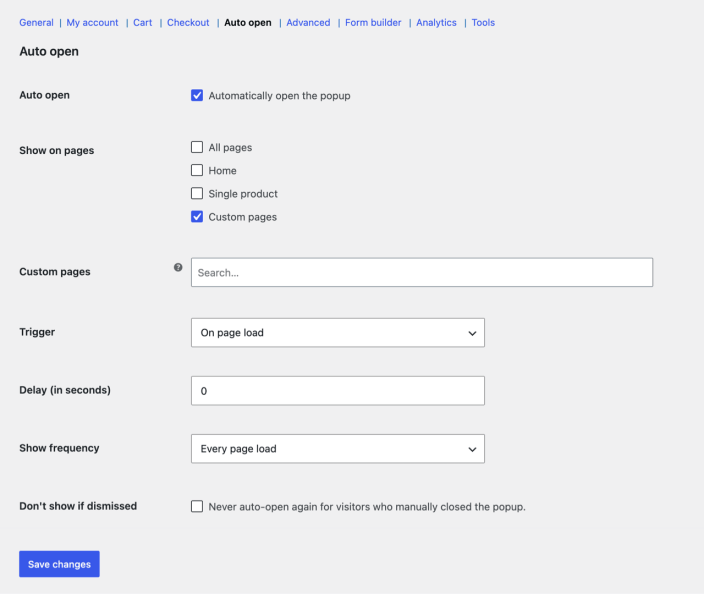Open the Trigger dropdown
Viewport: 704px width, 594px height.
(338, 333)
